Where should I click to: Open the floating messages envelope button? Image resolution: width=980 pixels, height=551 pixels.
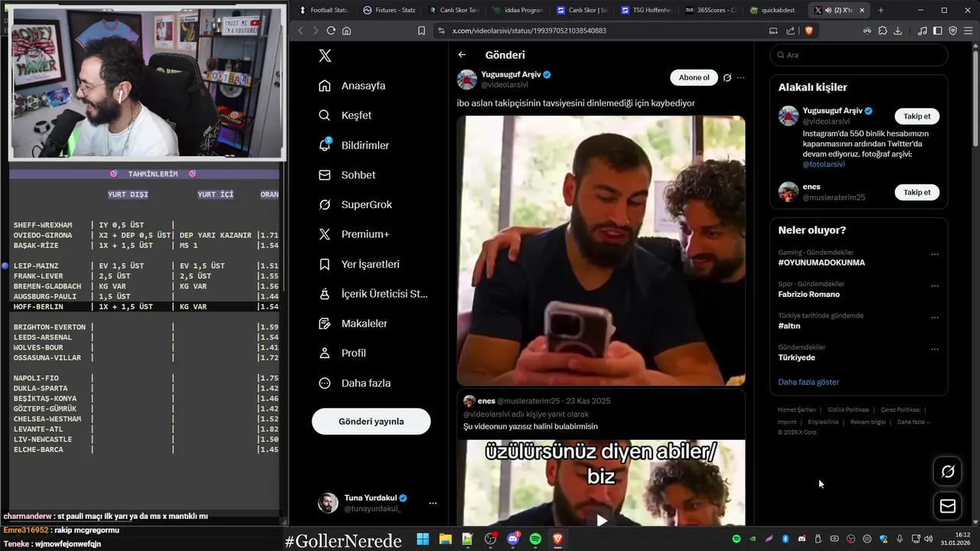948,506
